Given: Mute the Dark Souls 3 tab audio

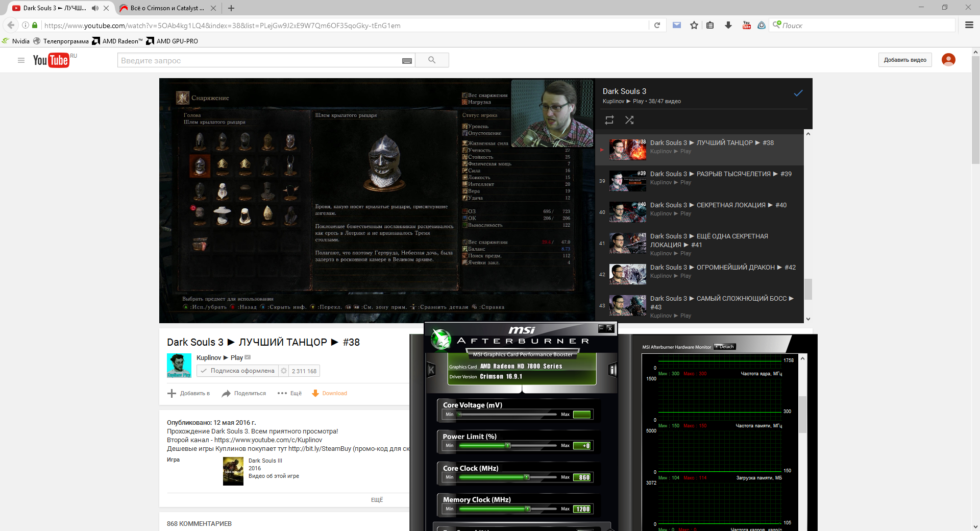Looking at the screenshot, I should (x=95, y=8).
